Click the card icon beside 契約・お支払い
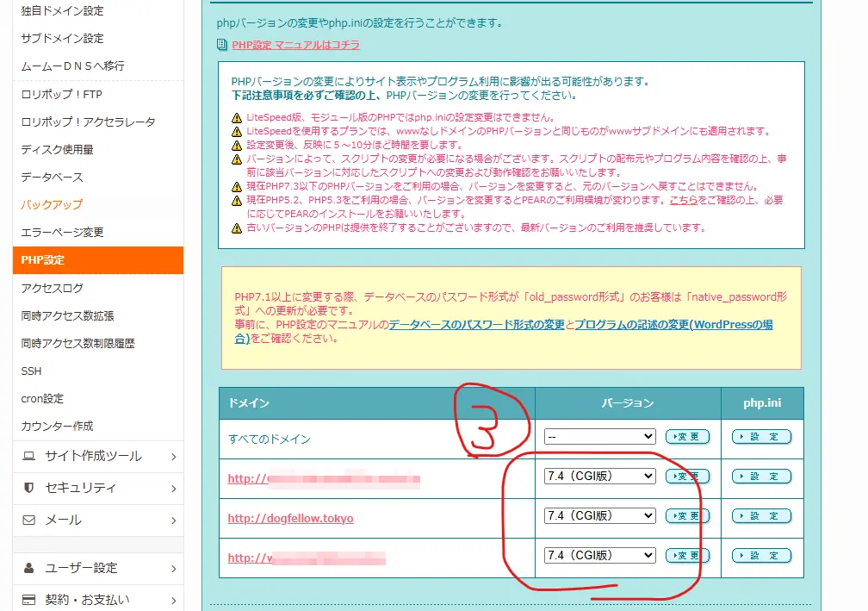Screen dimensions: 868x611 tap(28, 600)
